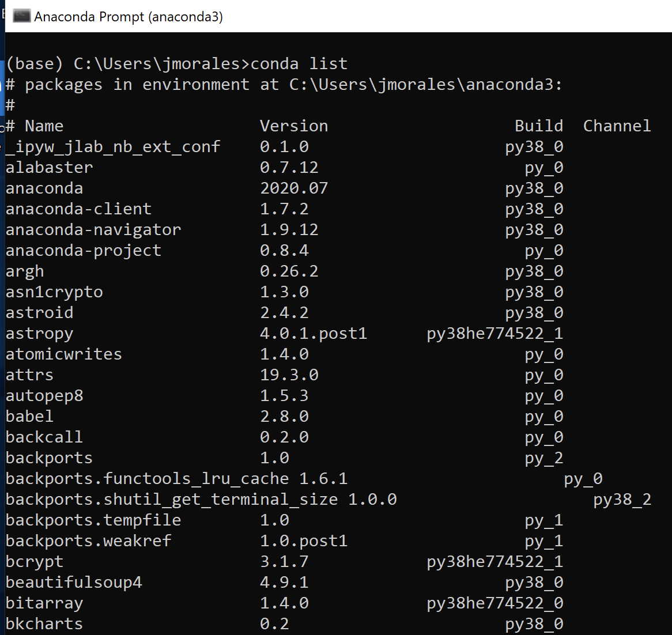Image resolution: width=672 pixels, height=635 pixels.
Task: Select the Name column header
Action: pos(43,126)
